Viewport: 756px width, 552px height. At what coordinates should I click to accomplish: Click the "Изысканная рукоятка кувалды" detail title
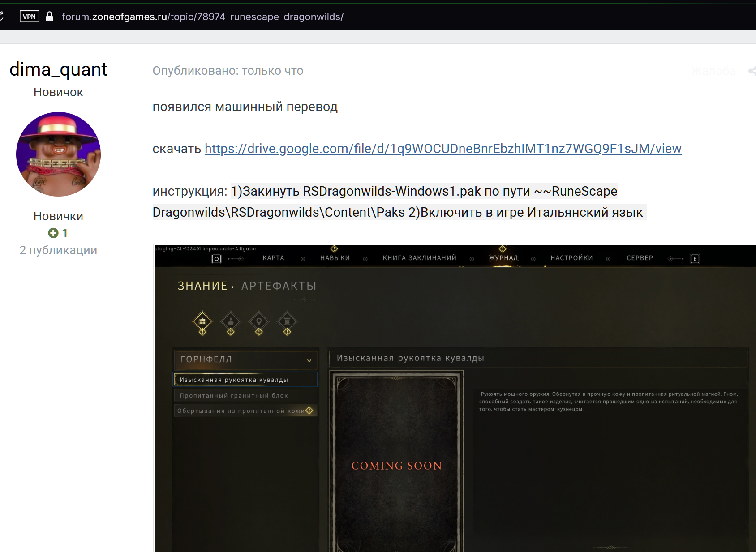click(410, 358)
